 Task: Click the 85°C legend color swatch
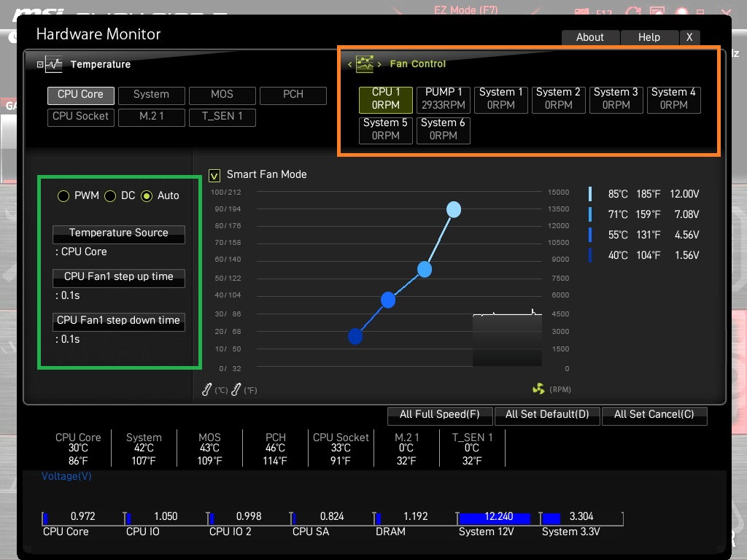(x=590, y=194)
